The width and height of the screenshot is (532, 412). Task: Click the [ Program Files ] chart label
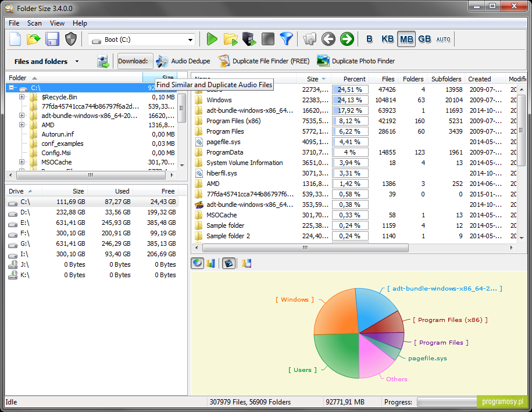click(x=441, y=342)
